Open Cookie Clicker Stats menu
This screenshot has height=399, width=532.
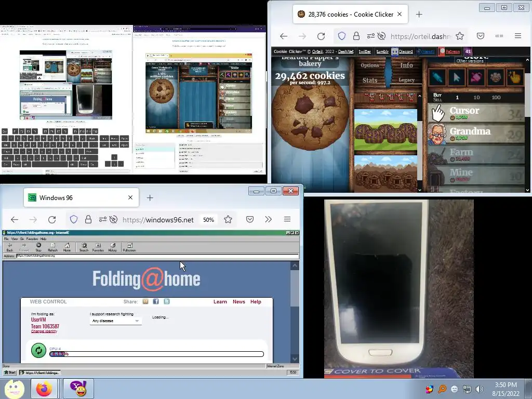point(369,81)
